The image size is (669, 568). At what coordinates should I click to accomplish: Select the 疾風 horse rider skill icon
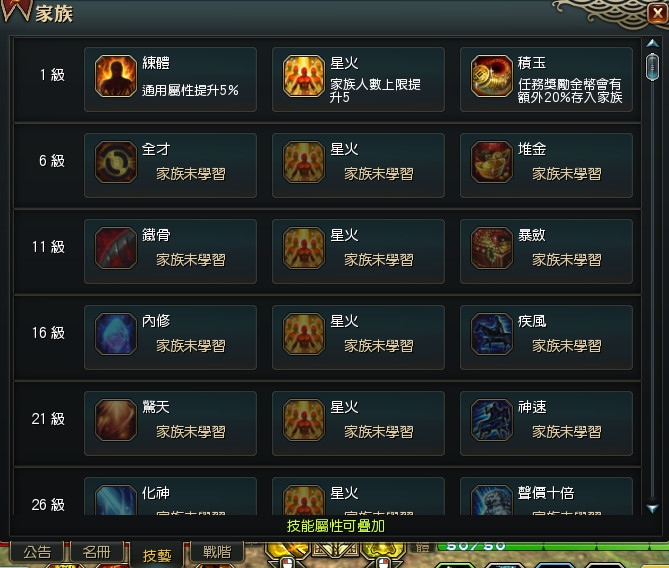tap(492, 334)
